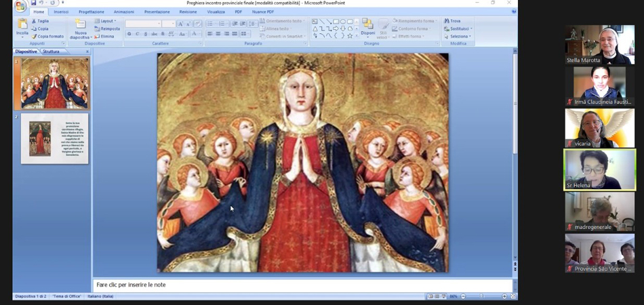
Task: Toggle underline formatting
Action: tap(146, 34)
